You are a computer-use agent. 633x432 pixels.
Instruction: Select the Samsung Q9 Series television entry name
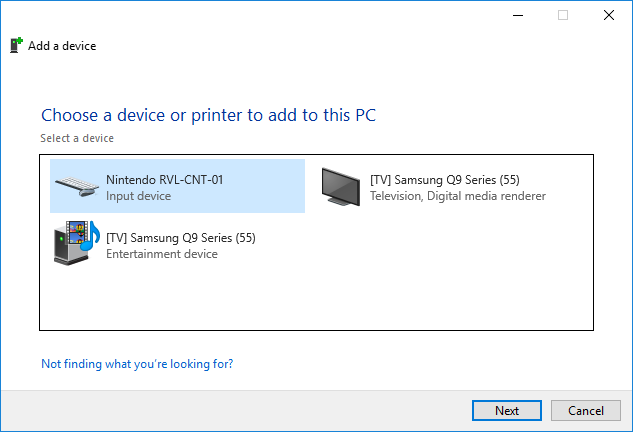(x=445, y=180)
